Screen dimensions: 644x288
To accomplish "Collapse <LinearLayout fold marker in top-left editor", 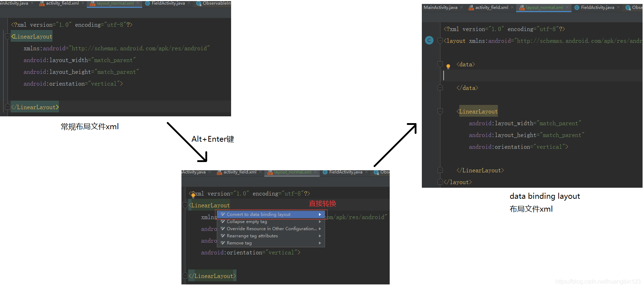I will [x=8, y=36].
